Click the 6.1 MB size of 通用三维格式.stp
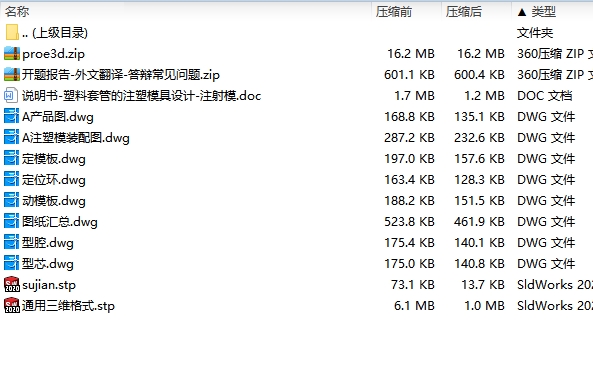Image resolution: width=593 pixels, height=373 pixels. point(414,306)
